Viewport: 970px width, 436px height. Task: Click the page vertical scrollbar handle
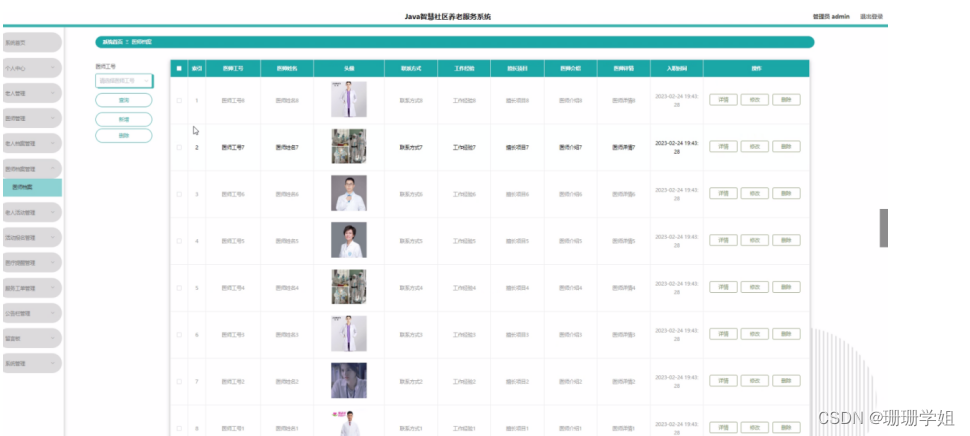(884, 228)
